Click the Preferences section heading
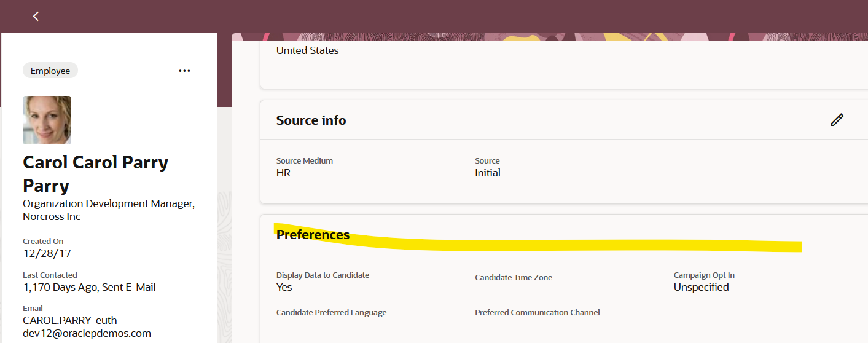Image resolution: width=868 pixels, height=343 pixels. tap(313, 235)
